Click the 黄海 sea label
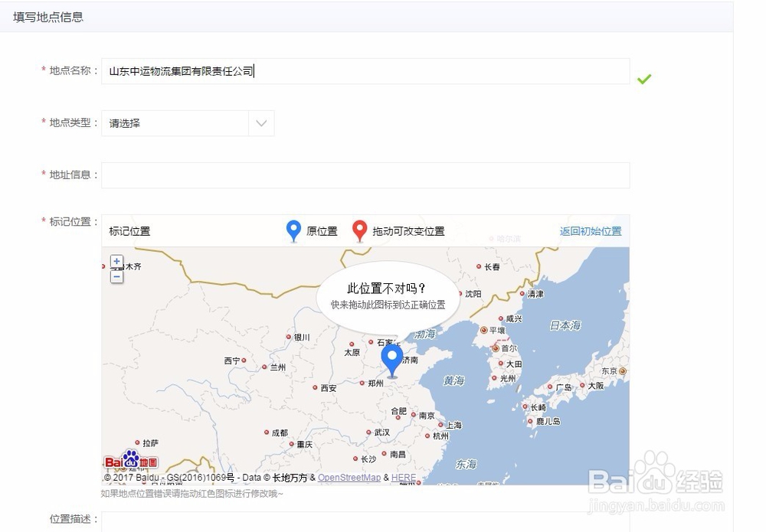766x532 pixels. (x=453, y=380)
